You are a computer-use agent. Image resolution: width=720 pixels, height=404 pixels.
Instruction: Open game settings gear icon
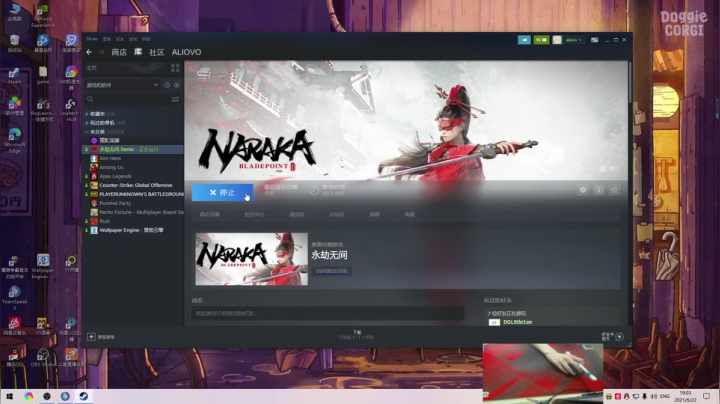tap(583, 190)
